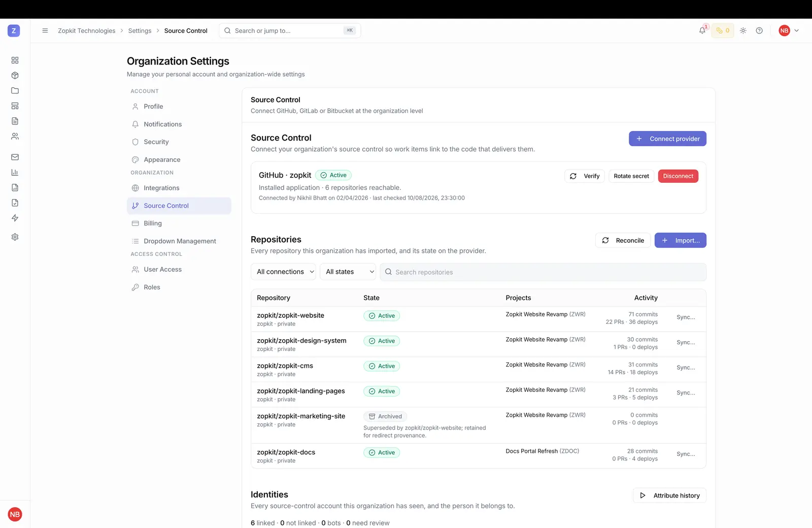The width and height of the screenshot is (812, 528).
Task: Open the All states filter dropdown
Action: pos(348,272)
